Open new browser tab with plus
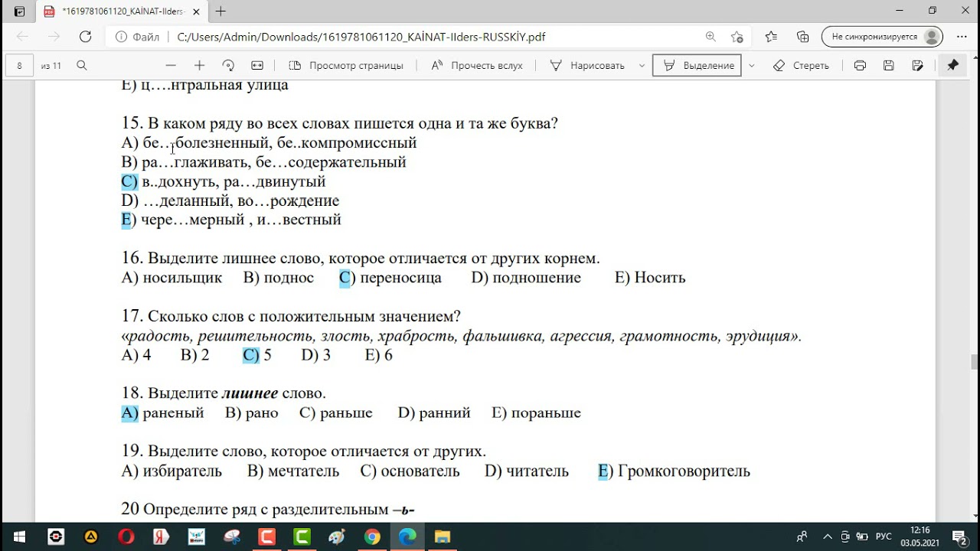 tap(221, 11)
